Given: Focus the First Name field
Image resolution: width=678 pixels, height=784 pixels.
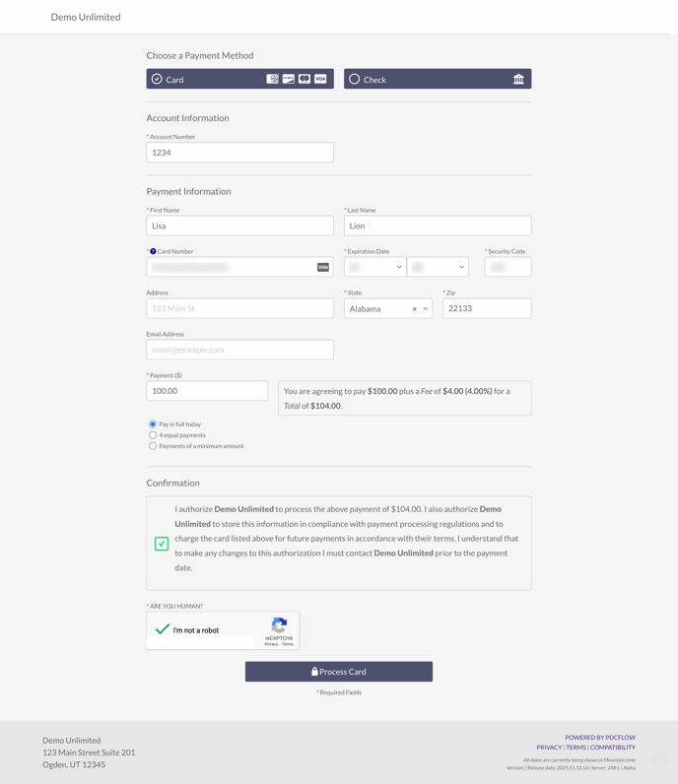Looking at the screenshot, I should coord(239,226).
